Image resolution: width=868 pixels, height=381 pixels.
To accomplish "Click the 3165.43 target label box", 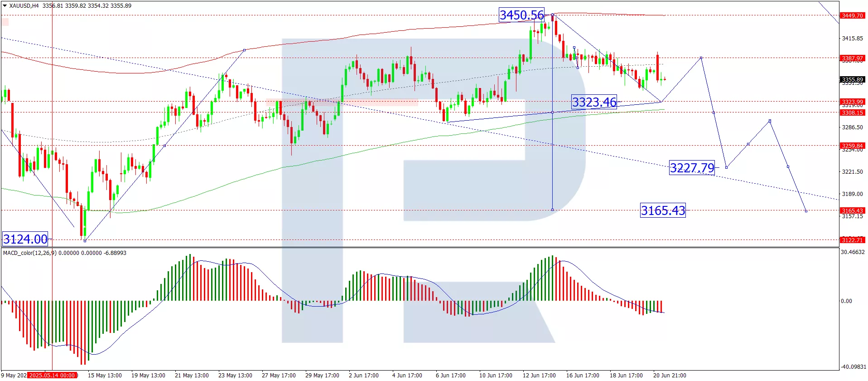I will tap(662, 210).
